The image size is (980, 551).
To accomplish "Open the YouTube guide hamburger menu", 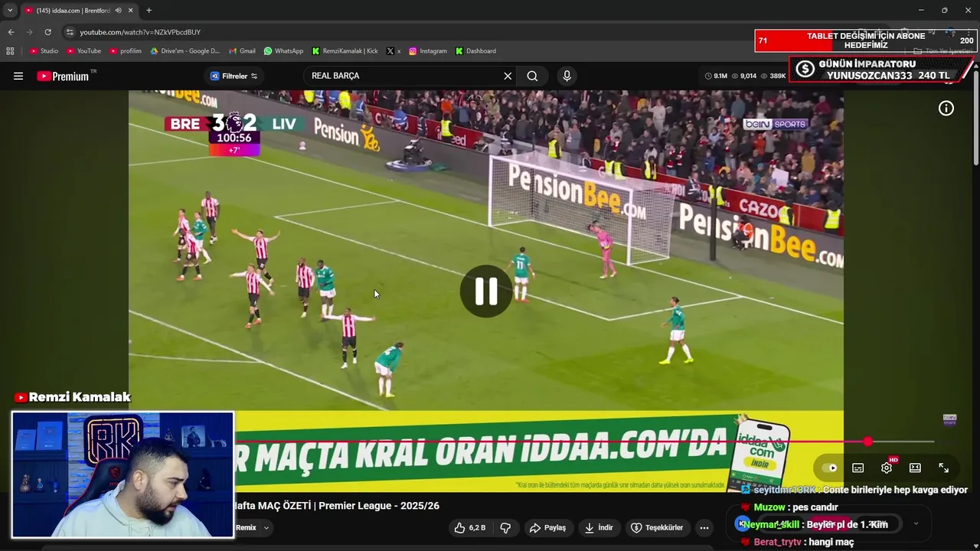I will click(18, 76).
